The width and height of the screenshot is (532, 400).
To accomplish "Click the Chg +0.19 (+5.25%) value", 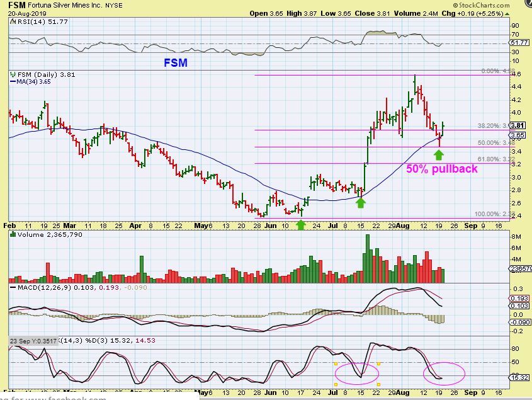I will (x=472, y=14).
